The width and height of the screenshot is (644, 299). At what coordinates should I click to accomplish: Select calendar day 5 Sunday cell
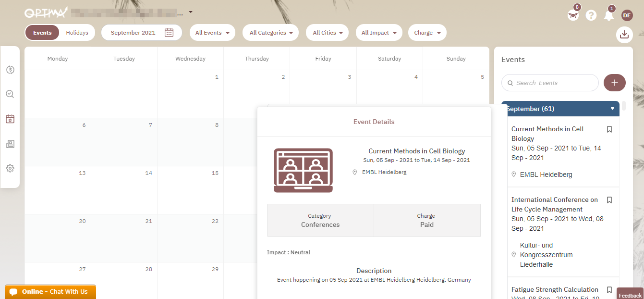pyautogui.click(x=456, y=87)
